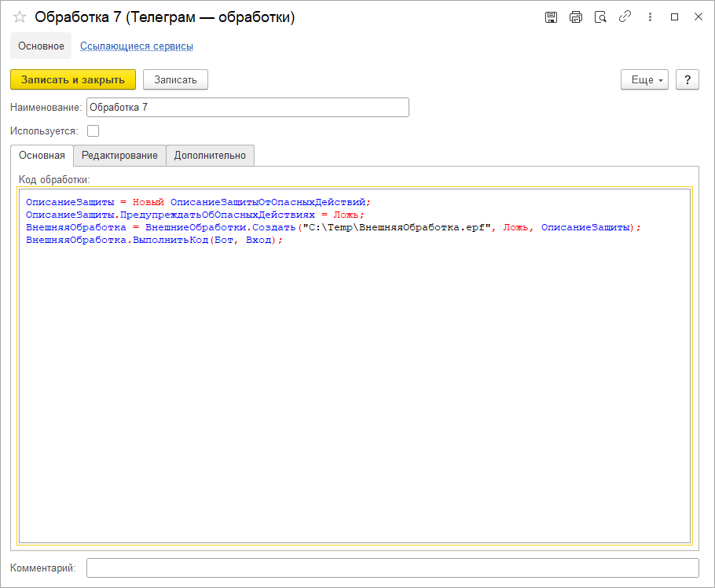Open print preview magnifier icon

(x=600, y=17)
